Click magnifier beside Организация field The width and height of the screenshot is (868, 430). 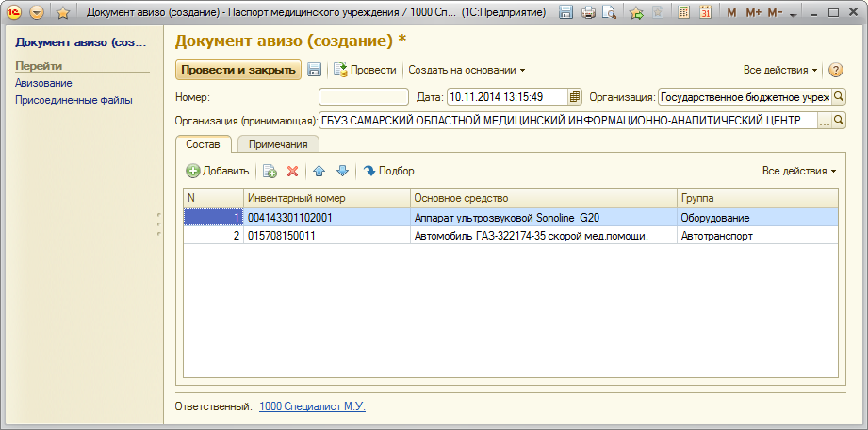[839, 96]
